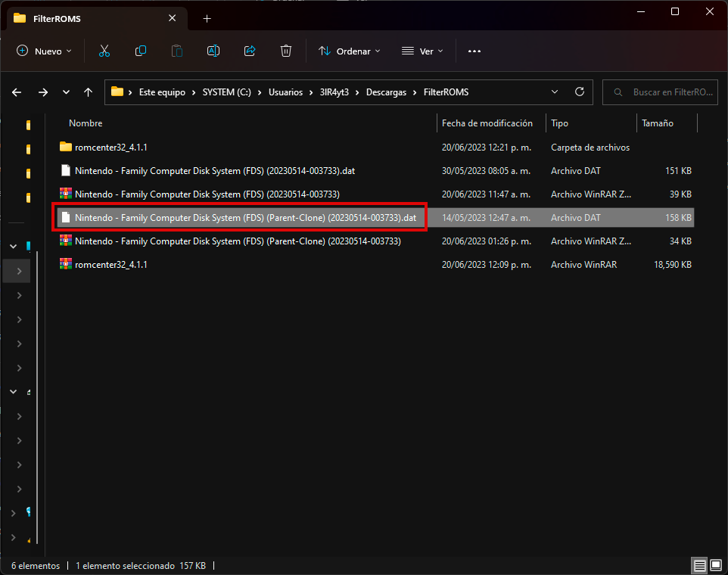Viewport: 728px width, 575px height.
Task: Click the folder icon in address bar
Action: tap(117, 92)
